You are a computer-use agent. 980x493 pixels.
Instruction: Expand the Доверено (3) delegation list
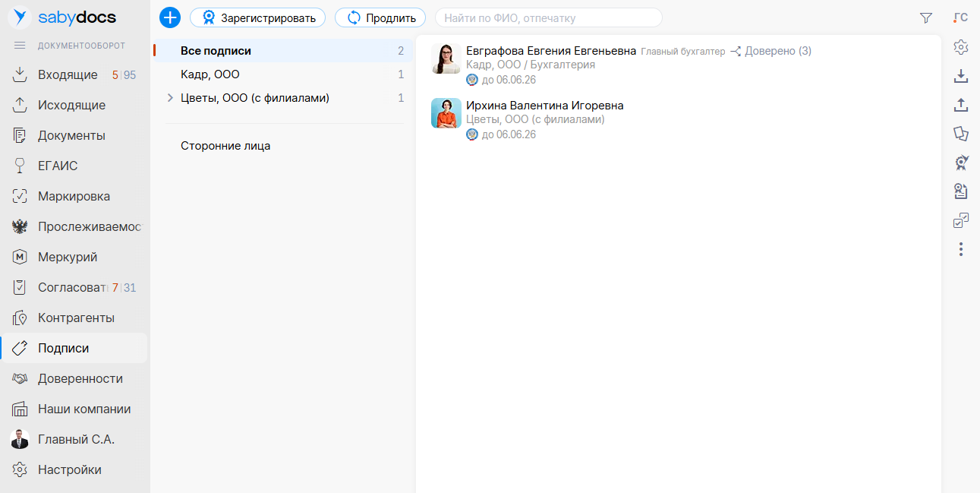(770, 51)
